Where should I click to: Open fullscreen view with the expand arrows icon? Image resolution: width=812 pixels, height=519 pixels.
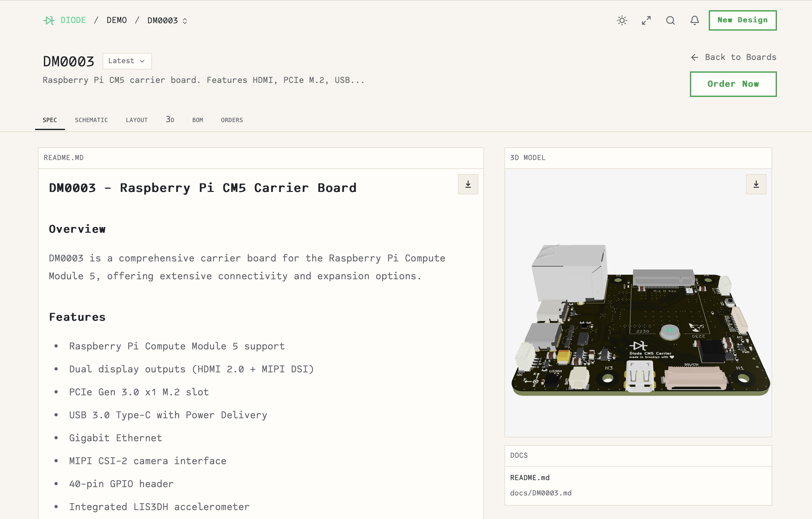tap(646, 21)
